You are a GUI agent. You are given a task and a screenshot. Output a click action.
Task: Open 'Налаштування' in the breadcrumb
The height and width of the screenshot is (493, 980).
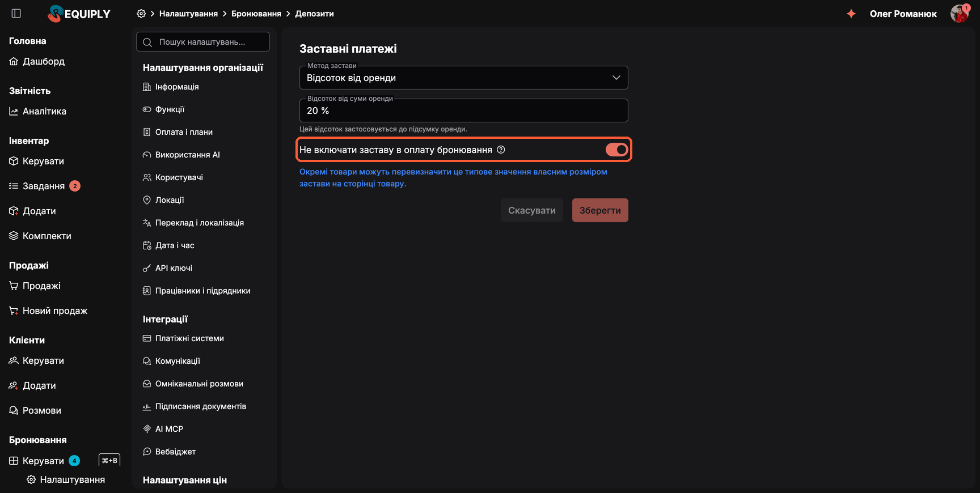pyautogui.click(x=188, y=14)
